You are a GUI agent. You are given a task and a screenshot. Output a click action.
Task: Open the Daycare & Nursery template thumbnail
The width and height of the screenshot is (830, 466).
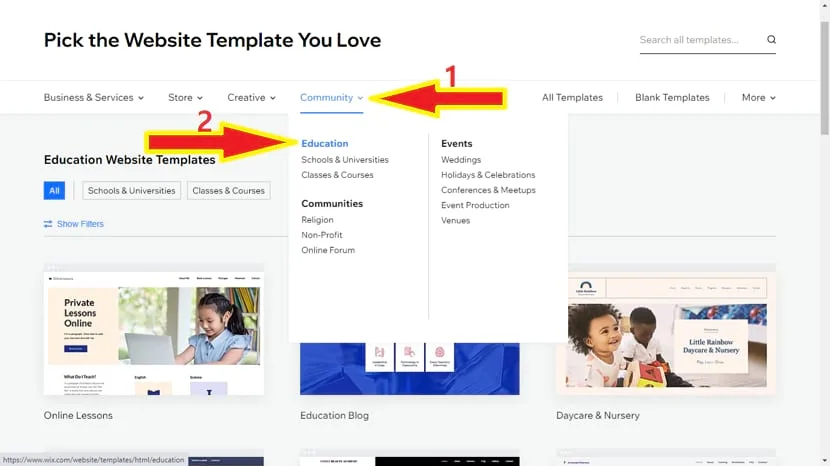click(x=666, y=329)
